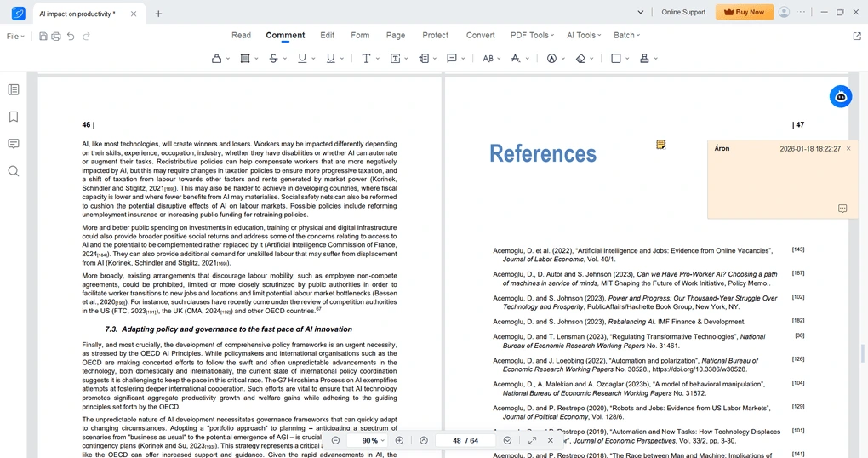Open the File menu dropdown
This screenshot has width=868, height=458.
pos(15,37)
